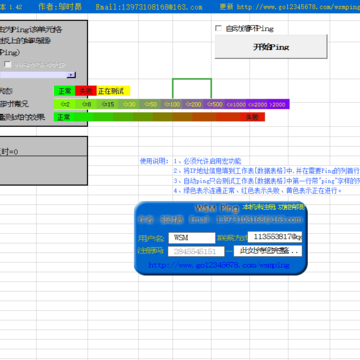Click the Email address in the top header
The image size is (360, 360).
(149, 7)
